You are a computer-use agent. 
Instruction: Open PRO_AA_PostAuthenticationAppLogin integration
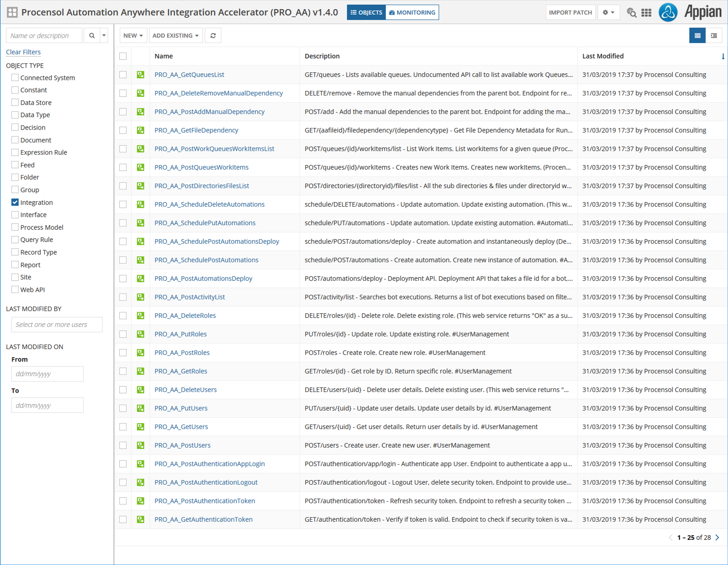210,464
